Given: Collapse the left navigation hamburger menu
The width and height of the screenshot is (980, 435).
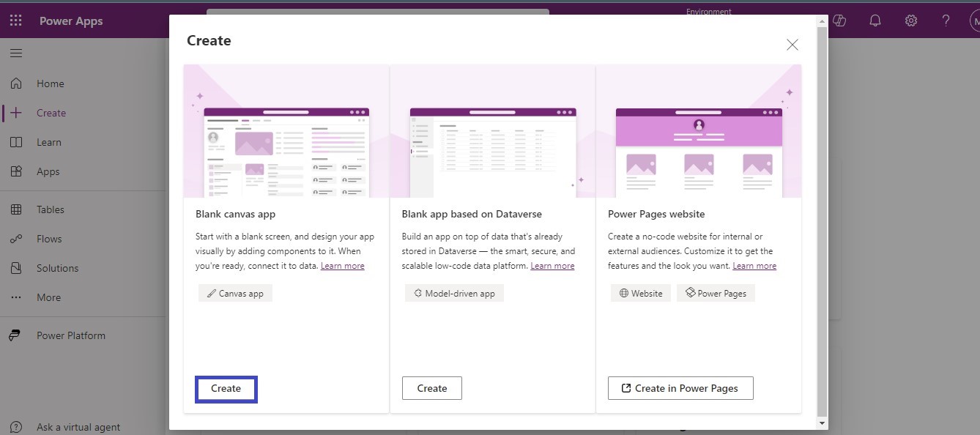Looking at the screenshot, I should 16,53.
